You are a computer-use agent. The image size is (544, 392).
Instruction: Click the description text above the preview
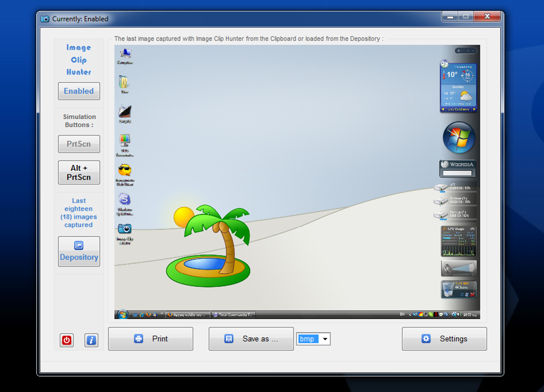249,38
